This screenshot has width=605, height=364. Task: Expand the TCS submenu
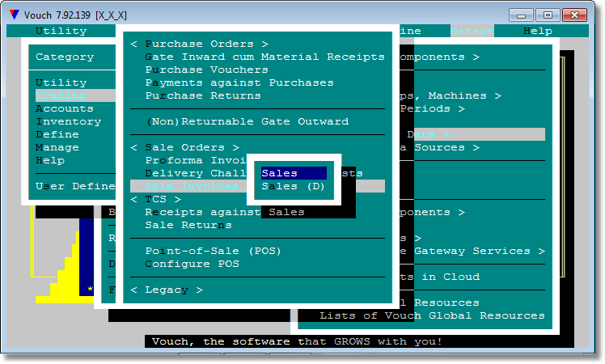tap(155, 199)
